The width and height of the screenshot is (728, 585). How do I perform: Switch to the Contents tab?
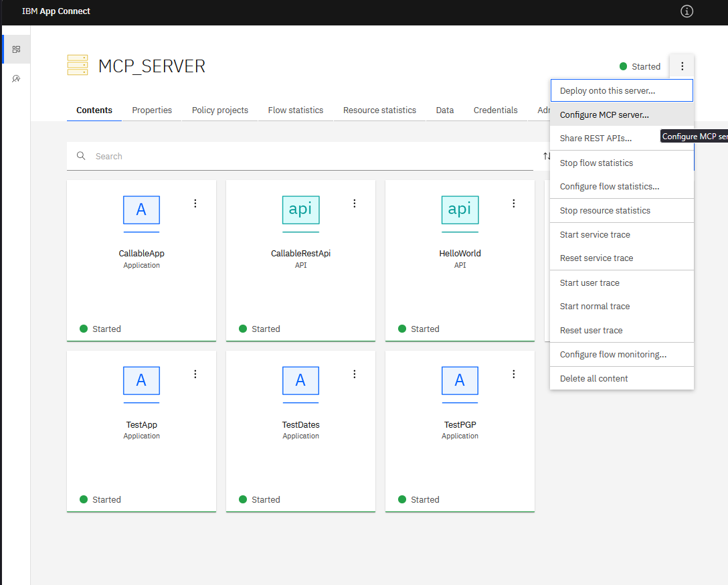[x=94, y=110]
